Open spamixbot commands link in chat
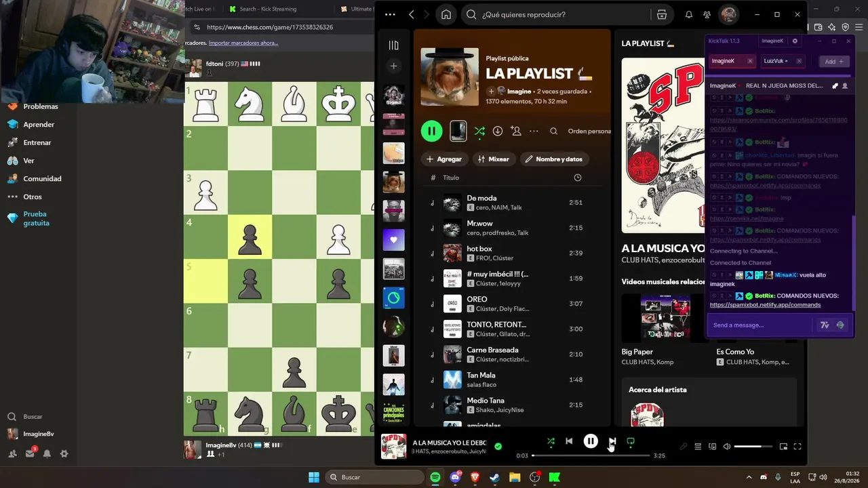The image size is (868, 488). coord(765,305)
